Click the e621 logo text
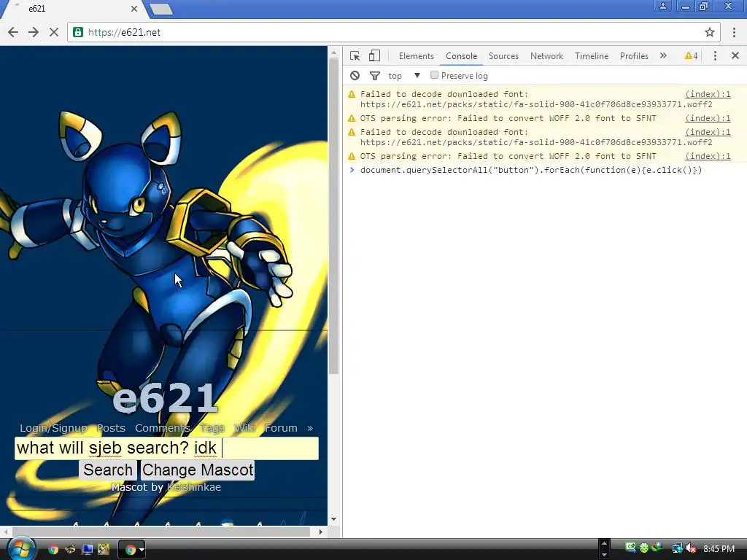The width and height of the screenshot is (747, 560). pyautogui.click(x=166, y=398)
